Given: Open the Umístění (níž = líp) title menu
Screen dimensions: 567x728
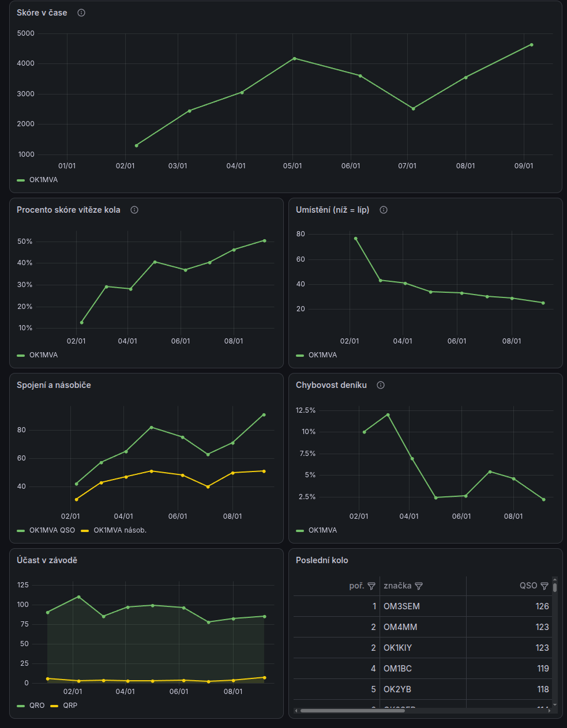Looking at the screenshot, I should (x=332, y=210).
